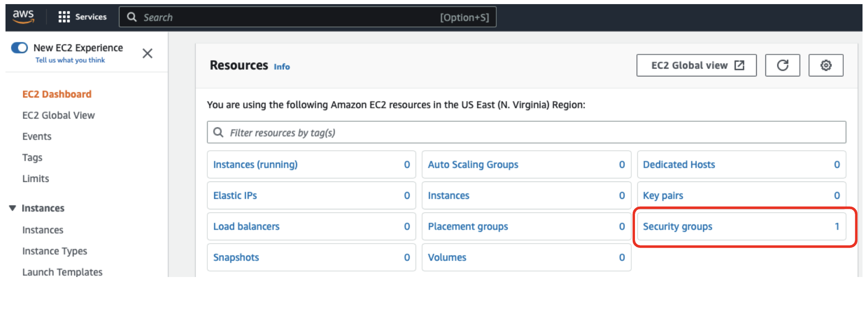Open the Load balancers resource link
Image resolution: width=868 pixels, height=309 pixels.
(x=246, y=226)
